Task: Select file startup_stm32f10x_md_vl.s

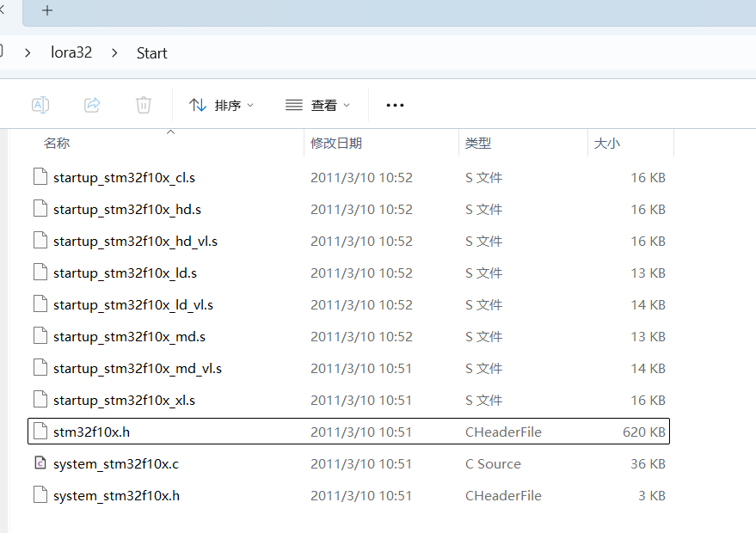Action: (348, 368)
